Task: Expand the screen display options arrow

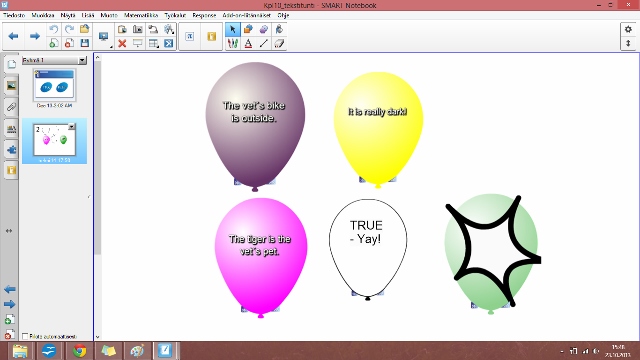Action: [x=111, y=47]
